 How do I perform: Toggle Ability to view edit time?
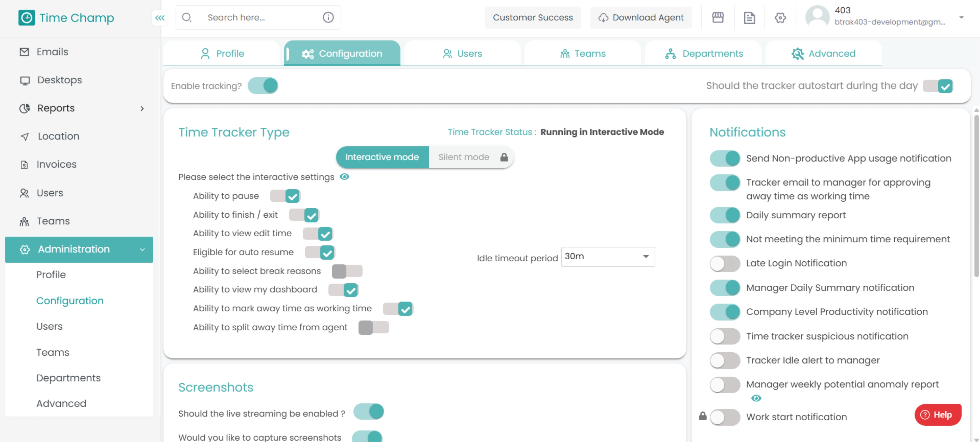[318, 234]
